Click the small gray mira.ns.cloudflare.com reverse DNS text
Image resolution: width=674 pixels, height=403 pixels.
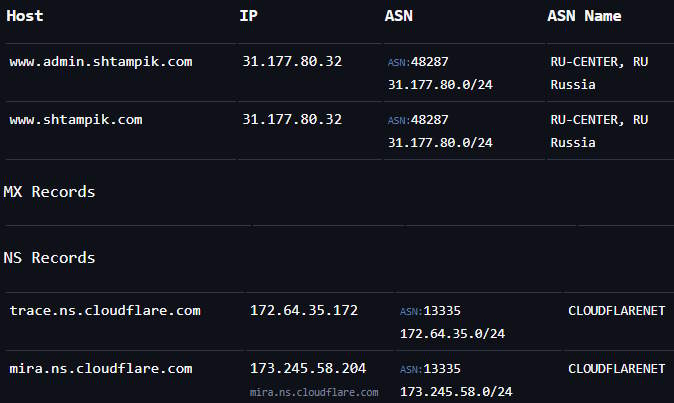tap(314, 392)
